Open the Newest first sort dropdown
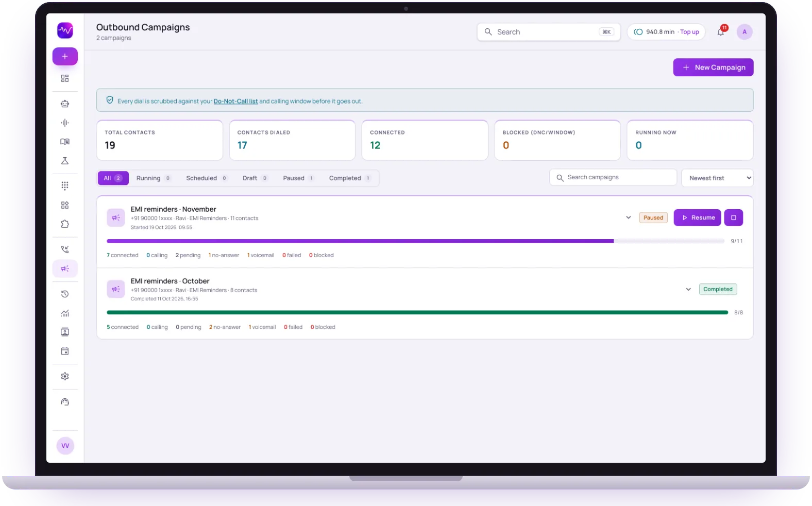812x506 pixels. point(717,178)
